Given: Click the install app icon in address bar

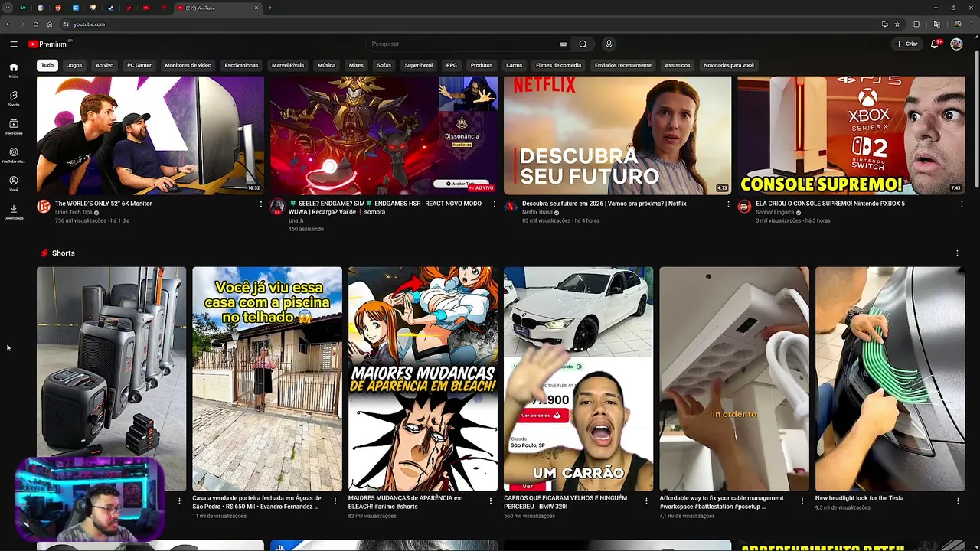Looking at the screenshot, I should coord(884,24).
